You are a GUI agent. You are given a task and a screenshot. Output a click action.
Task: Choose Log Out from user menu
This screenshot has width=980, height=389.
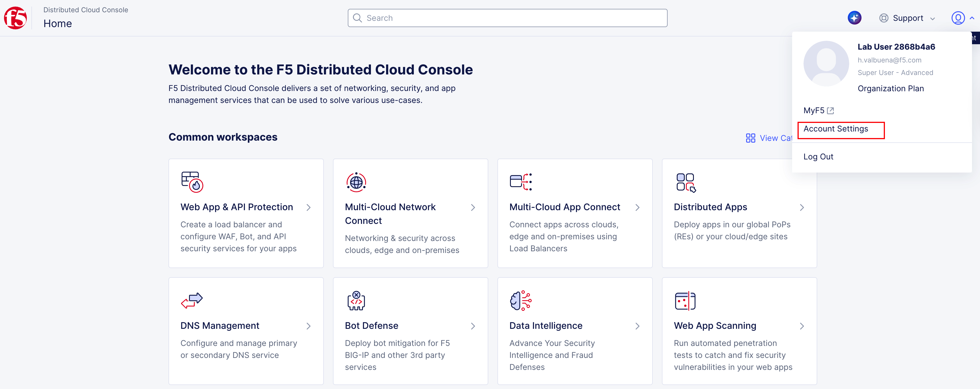click(818, 157)
